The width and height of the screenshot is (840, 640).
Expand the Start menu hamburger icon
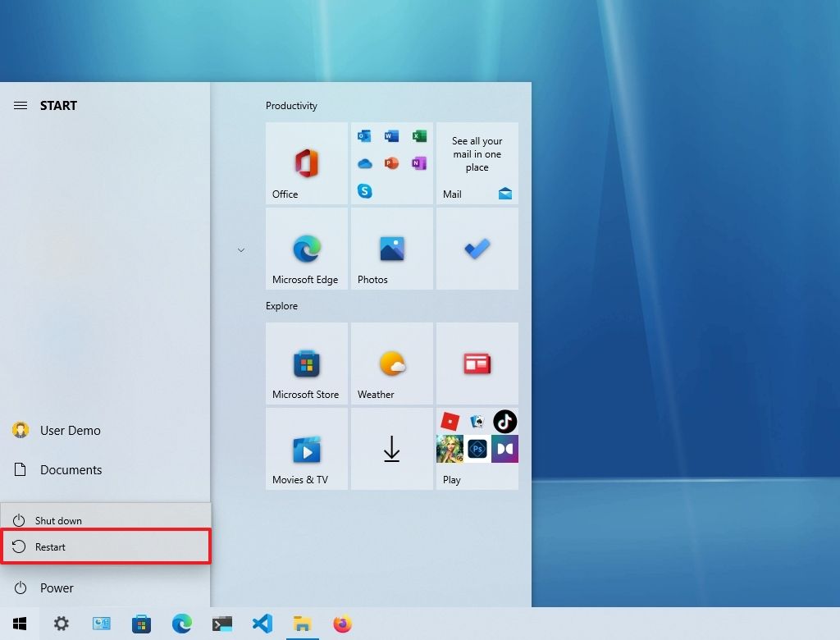(20, 105)
